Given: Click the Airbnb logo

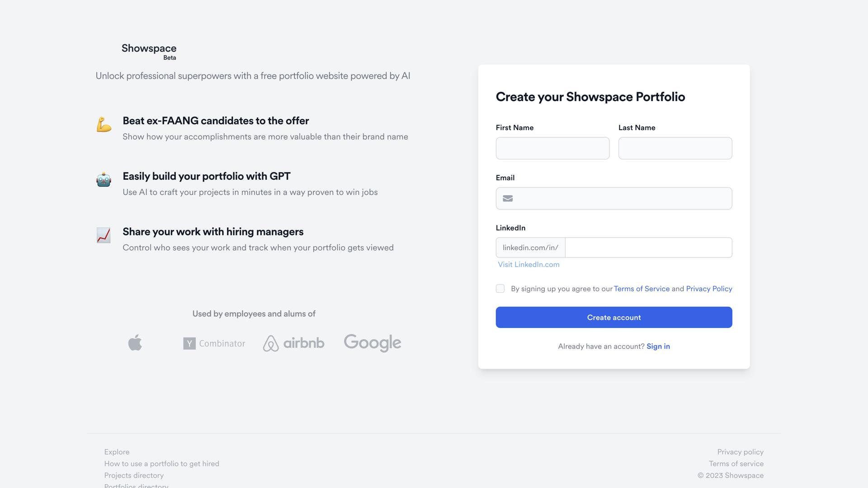Looking at the screenshot, I should [293, 343].
